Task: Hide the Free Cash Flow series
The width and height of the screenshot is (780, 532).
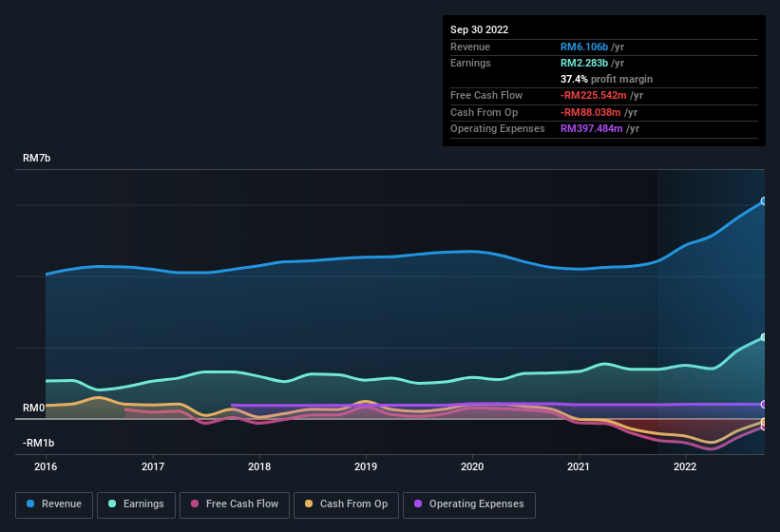Action: [x=235, y=504]
